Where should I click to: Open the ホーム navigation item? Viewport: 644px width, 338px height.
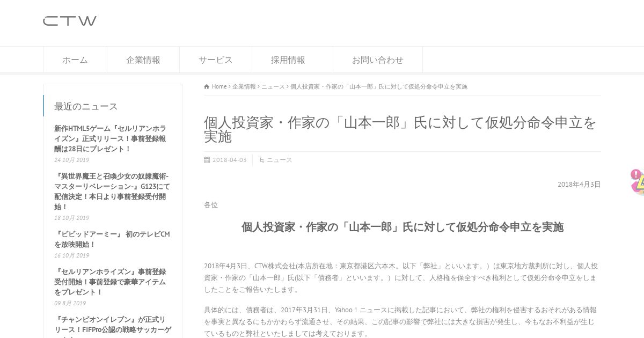[x=75, y=60]
